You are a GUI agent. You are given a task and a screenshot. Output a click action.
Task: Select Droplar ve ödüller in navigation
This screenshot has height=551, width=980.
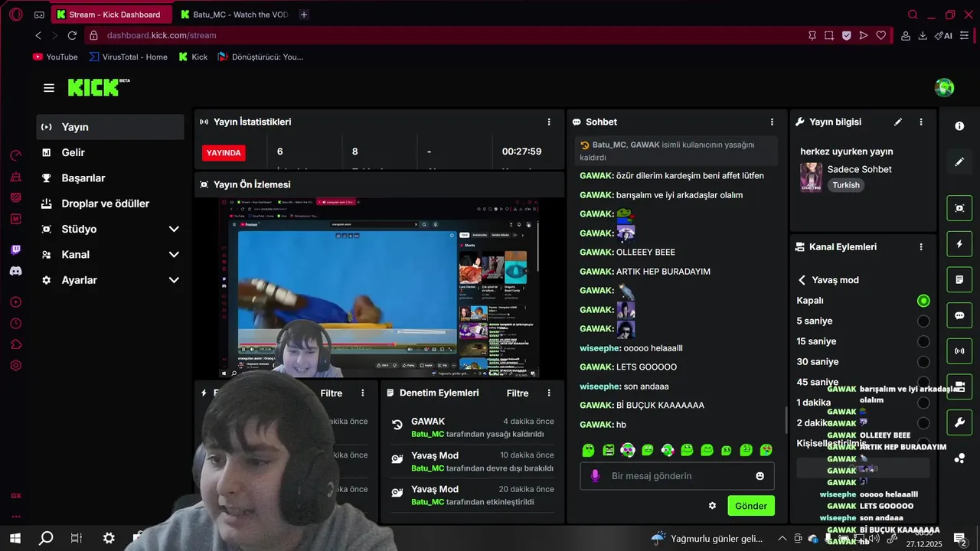tap(110, 204)
